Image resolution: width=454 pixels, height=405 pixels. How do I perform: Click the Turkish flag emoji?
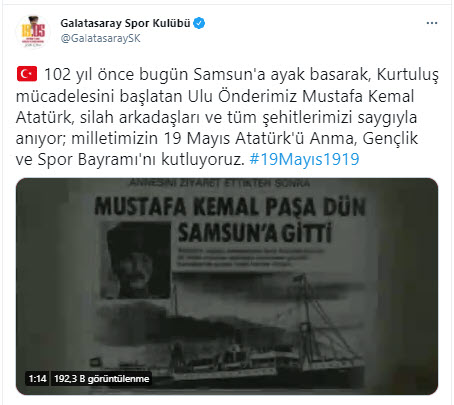click(27, 74)
